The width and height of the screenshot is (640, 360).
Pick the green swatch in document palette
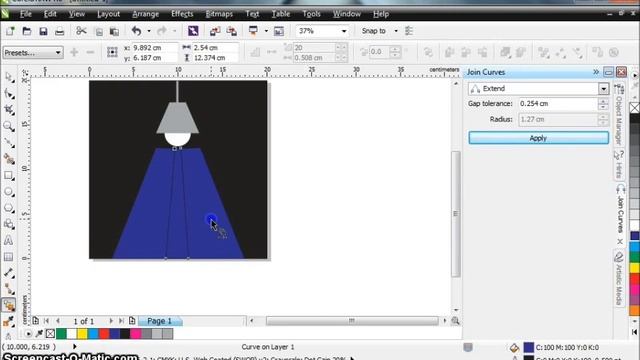click(61, 334)
